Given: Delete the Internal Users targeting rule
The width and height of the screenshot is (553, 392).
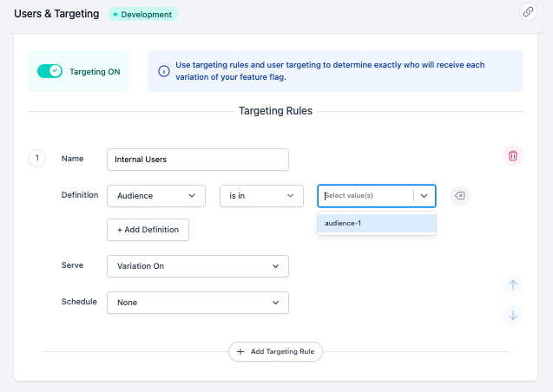Looking at the screenshot, I should tap(513, 155).
